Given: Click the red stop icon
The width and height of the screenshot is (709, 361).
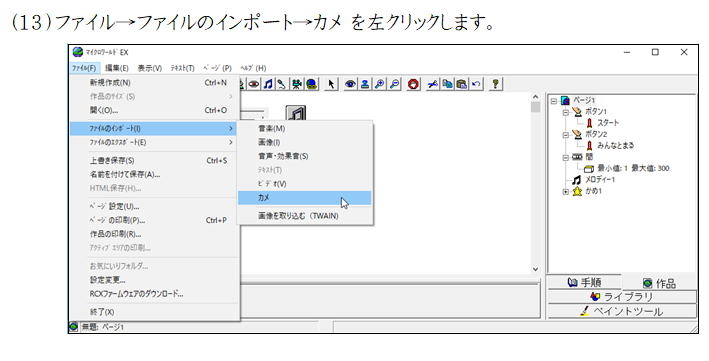Looking at the screenshot, I should (413, 84).
